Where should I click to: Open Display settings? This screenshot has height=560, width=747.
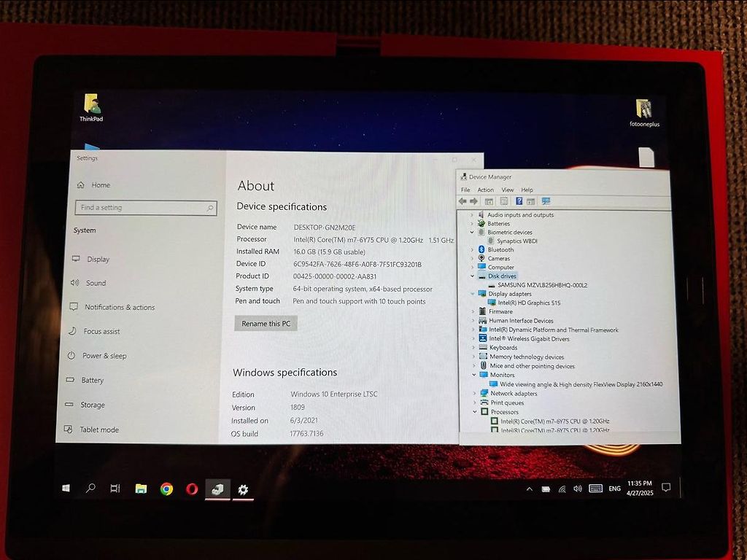(x=91, y=259)
